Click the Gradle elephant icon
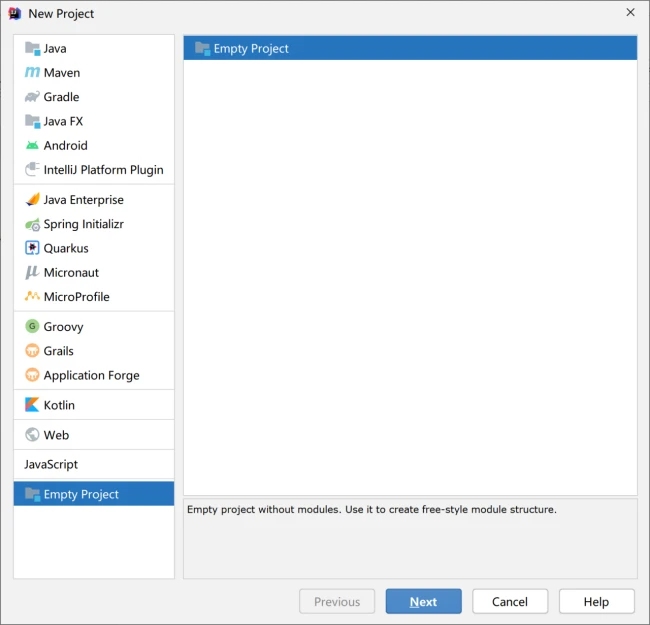Image resolution: width=650 pixels, height=625 pixels. 32,97
